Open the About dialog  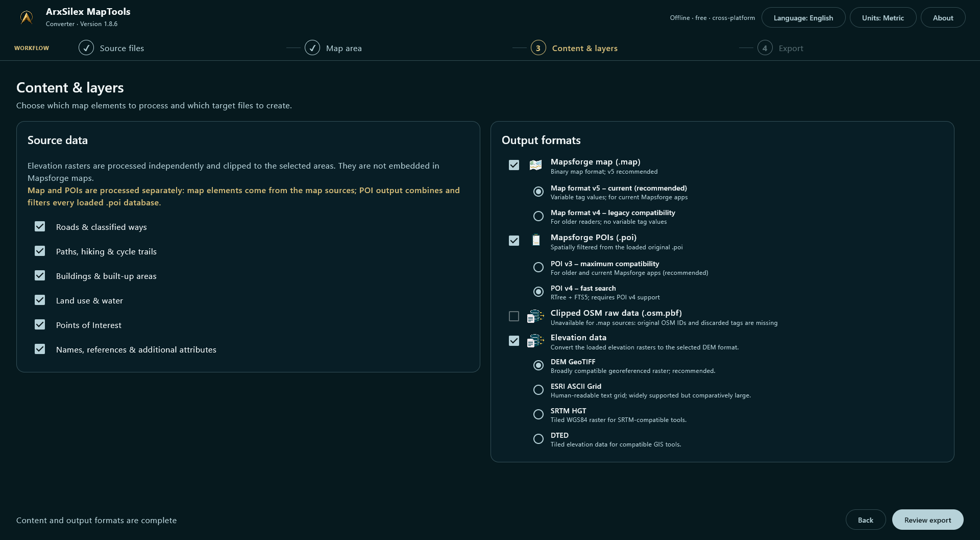943,18
